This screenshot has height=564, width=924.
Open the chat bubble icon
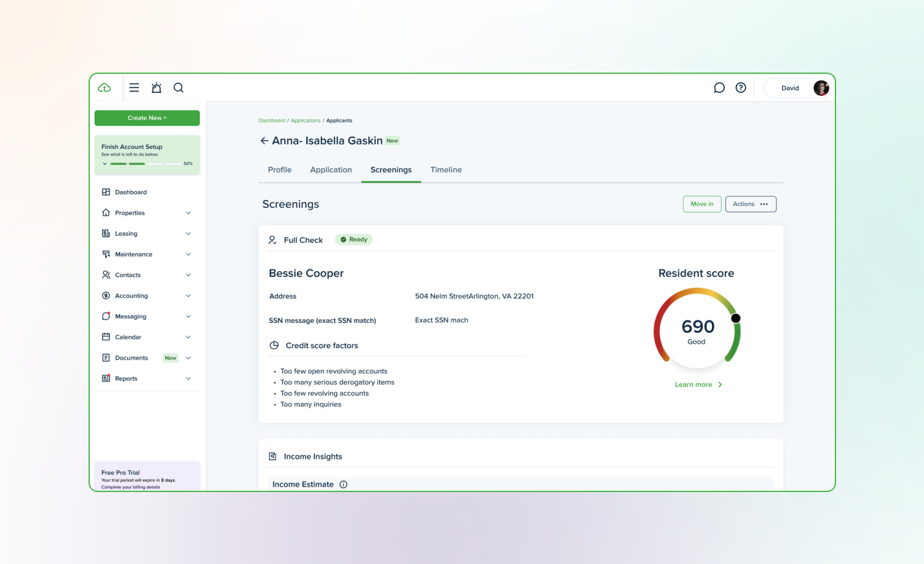point(719,88)
